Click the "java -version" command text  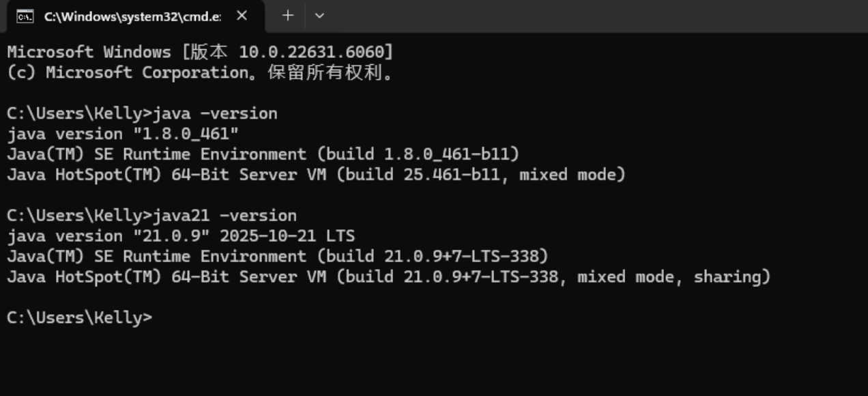(x=216, y=113)
